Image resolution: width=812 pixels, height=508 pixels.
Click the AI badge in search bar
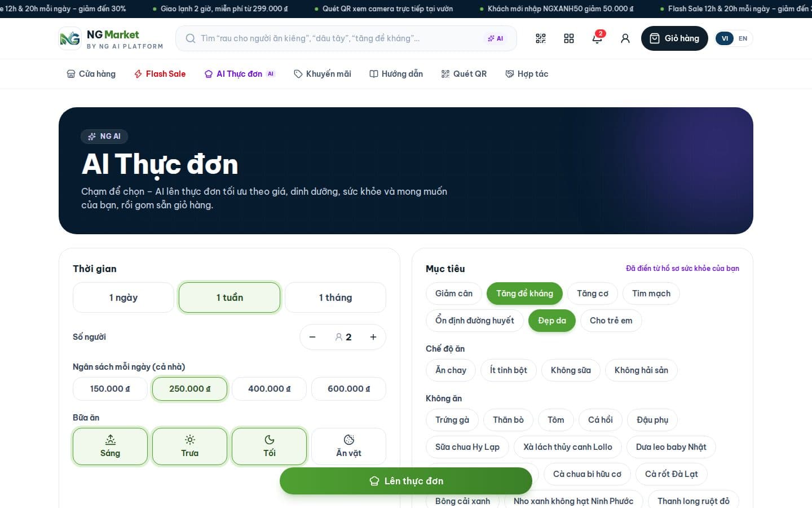click(496, 38)
